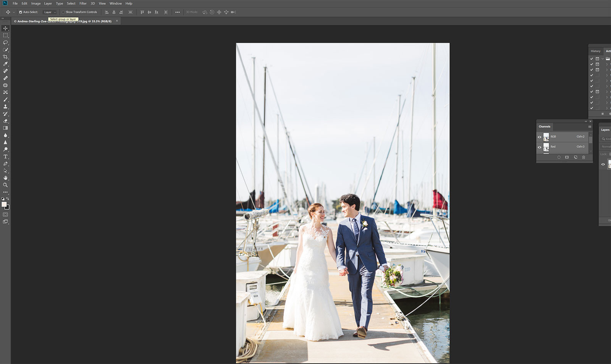Image resolution: width=611 pixels, height=364 pixels.
Task: Select the Path Selection tool
Action: click(x=5, y=171)
